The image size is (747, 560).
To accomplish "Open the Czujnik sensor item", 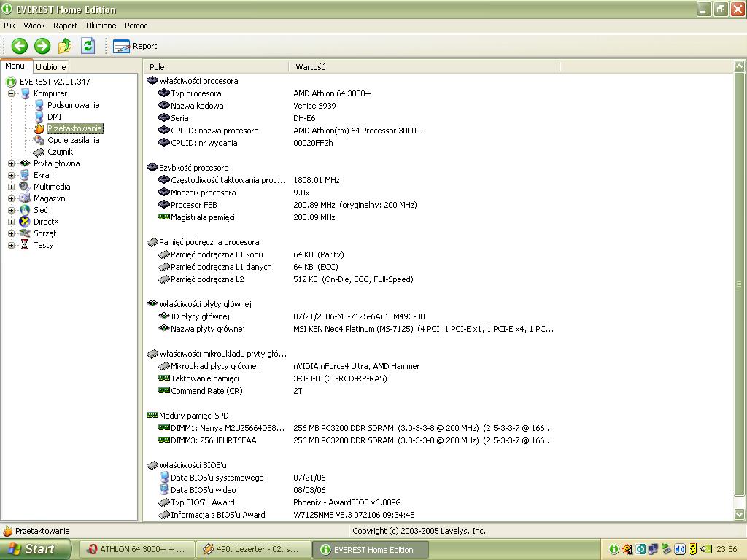I will click(60, 152).
